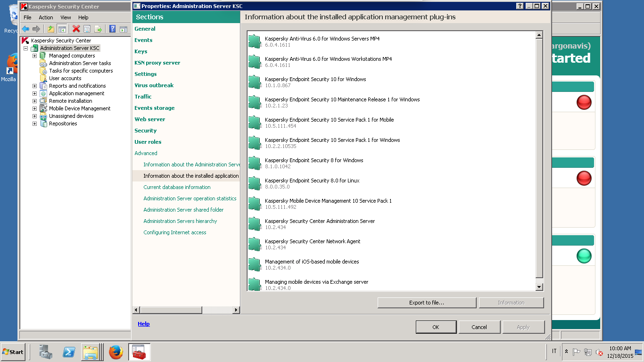Image resolution: width=644 pixels, height=362 pixels.
Task: Toggle the Show/Hide action pane icon
Action: coord(124,29)
